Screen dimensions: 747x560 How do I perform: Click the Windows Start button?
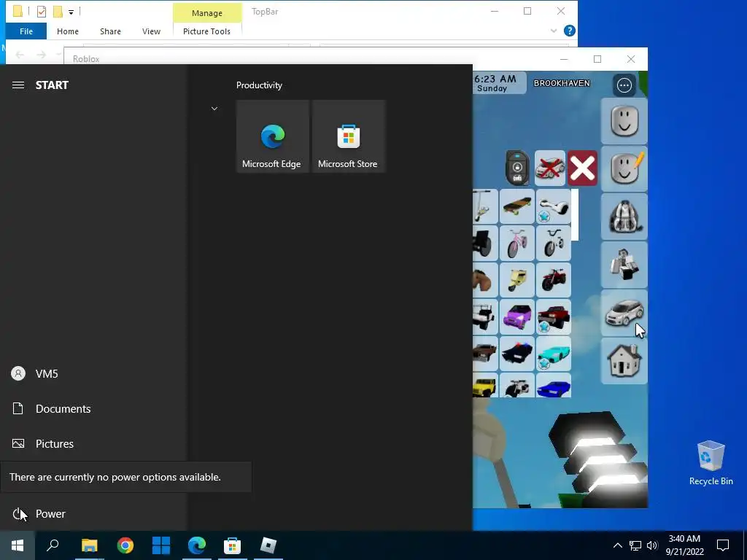point(18,545)
